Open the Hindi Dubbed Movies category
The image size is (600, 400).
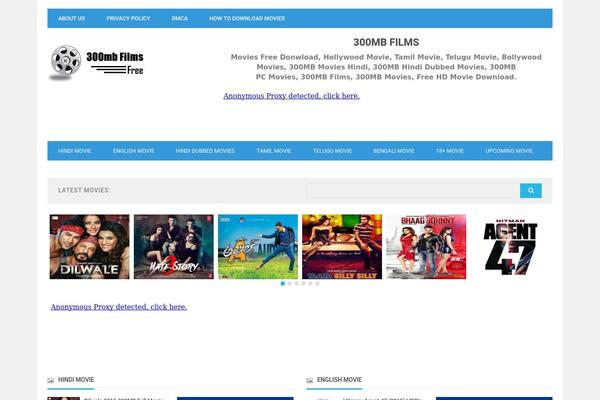205,151
